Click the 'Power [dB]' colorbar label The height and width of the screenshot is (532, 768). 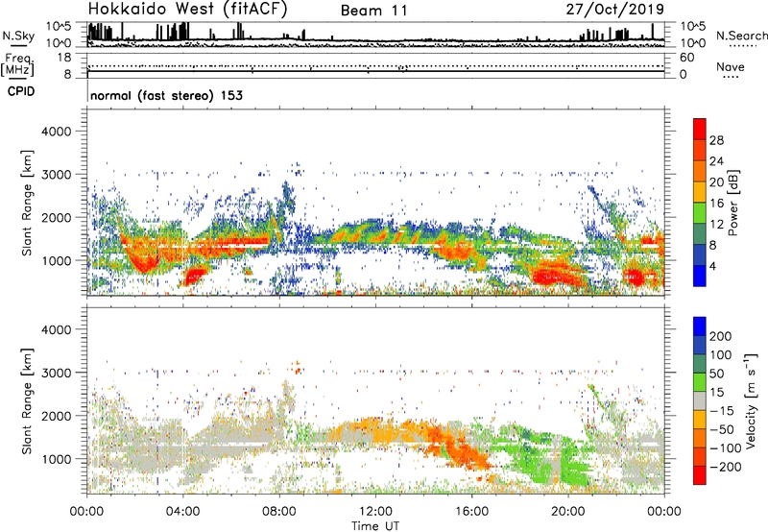[x=732, y=203]
